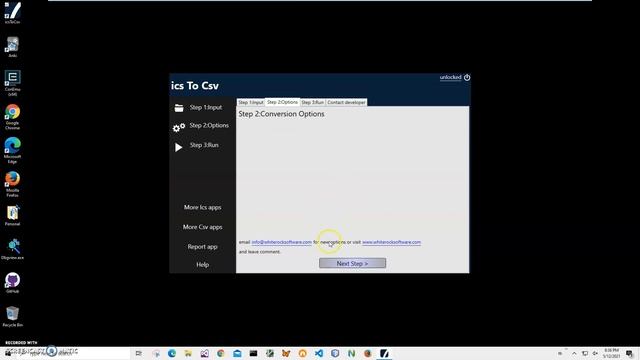Open the Personal folder desktop icon

[x=13, y=216]
